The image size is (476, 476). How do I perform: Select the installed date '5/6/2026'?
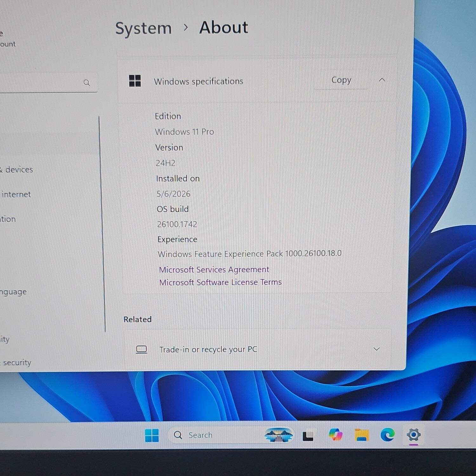[173, 194]
